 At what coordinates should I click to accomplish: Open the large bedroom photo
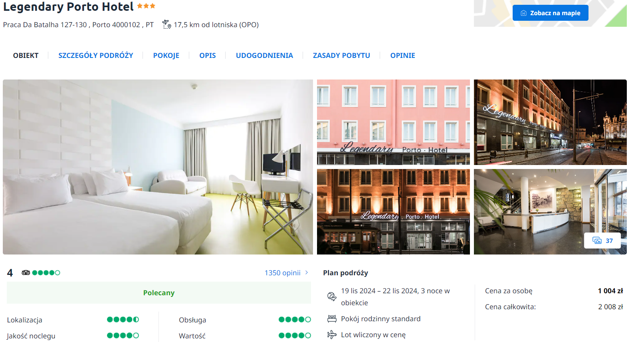pos(158,167)
